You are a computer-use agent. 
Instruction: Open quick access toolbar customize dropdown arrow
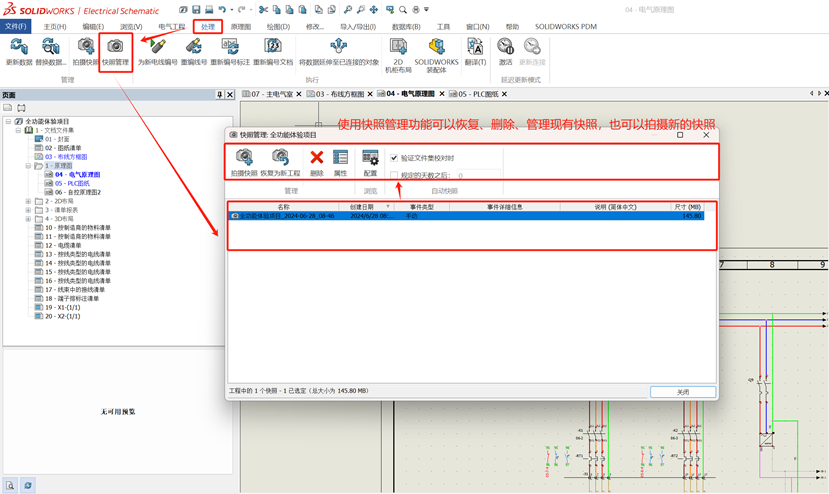pyautogui.click(x=427, y=10)
